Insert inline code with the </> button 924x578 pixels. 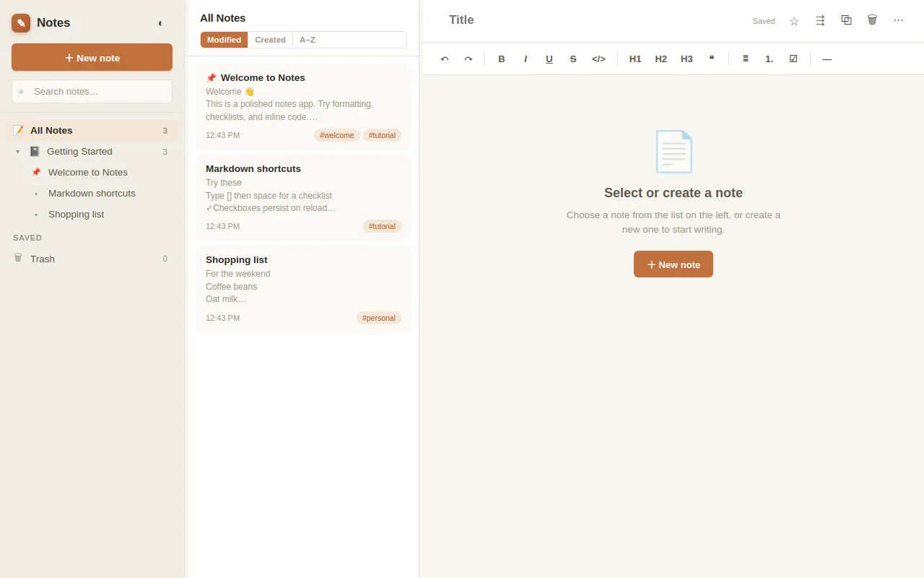point(598,59)
